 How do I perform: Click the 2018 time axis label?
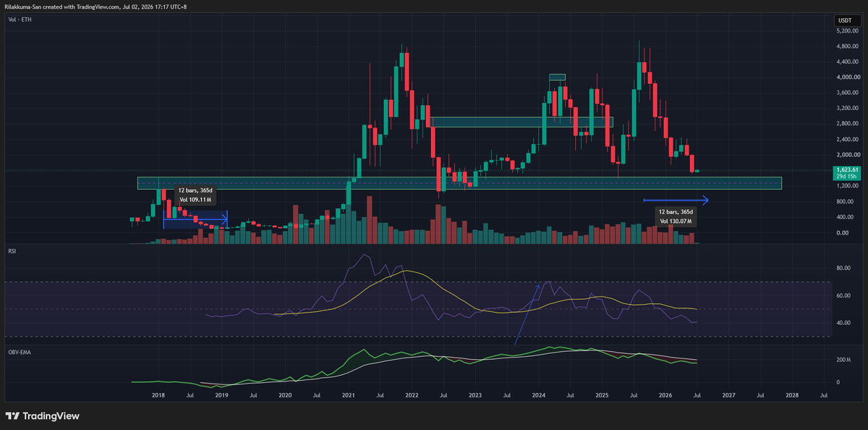pos(158,396)
